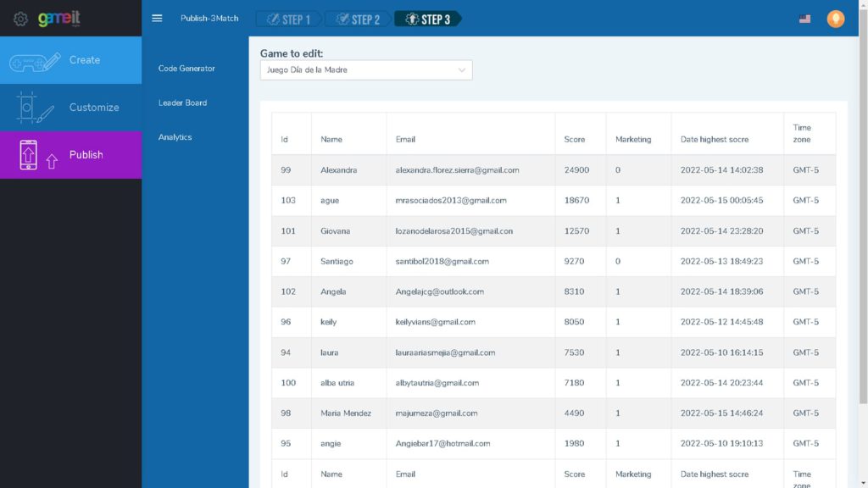Click the email lozanodelarosa2015@gmail.com

(453, 231)
